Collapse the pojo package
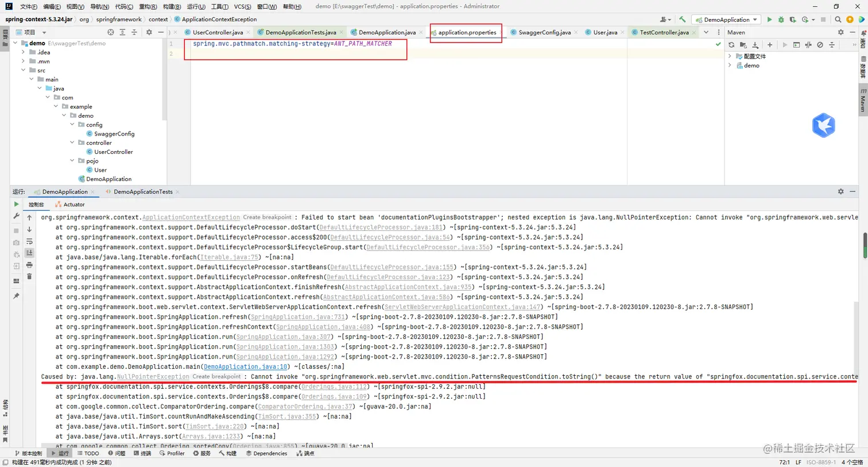Image resolution: width=868 pixels, height=467 pixels. 72,161
